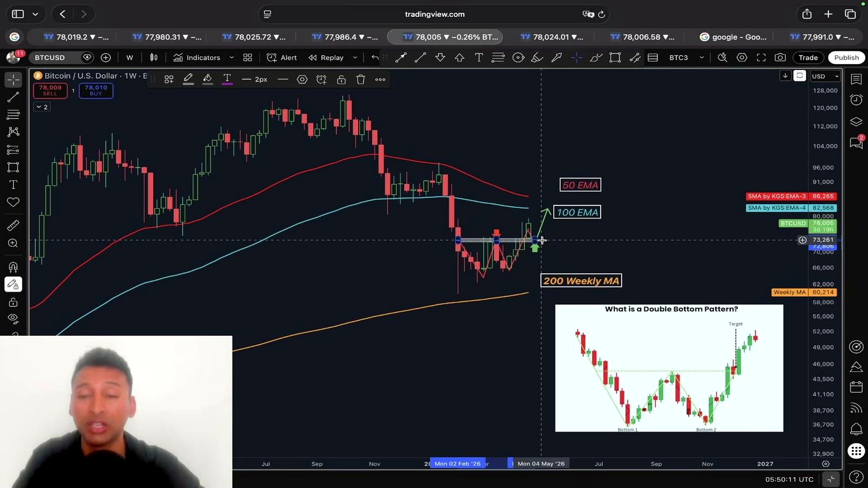This screenshot has width=868, height=488.
Task: Add alert on selected drawing
Action: tap(322, 80)
